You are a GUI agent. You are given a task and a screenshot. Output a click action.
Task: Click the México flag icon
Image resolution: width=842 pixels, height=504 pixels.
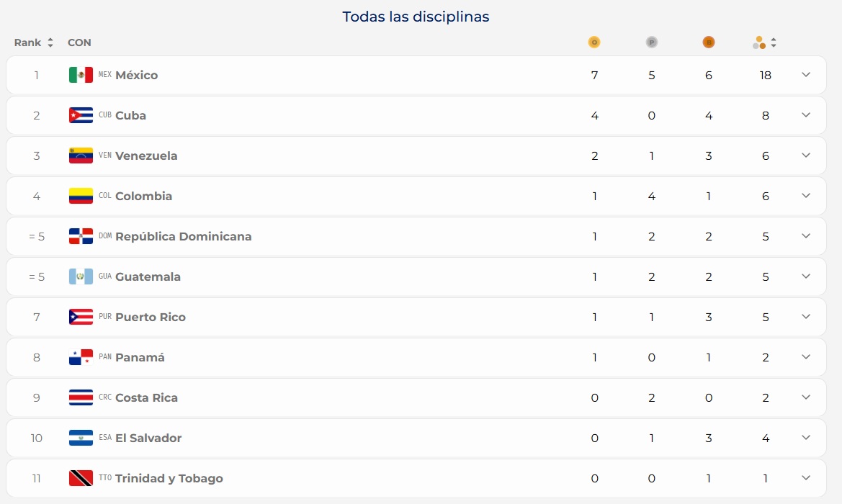(x=81, y=75)
